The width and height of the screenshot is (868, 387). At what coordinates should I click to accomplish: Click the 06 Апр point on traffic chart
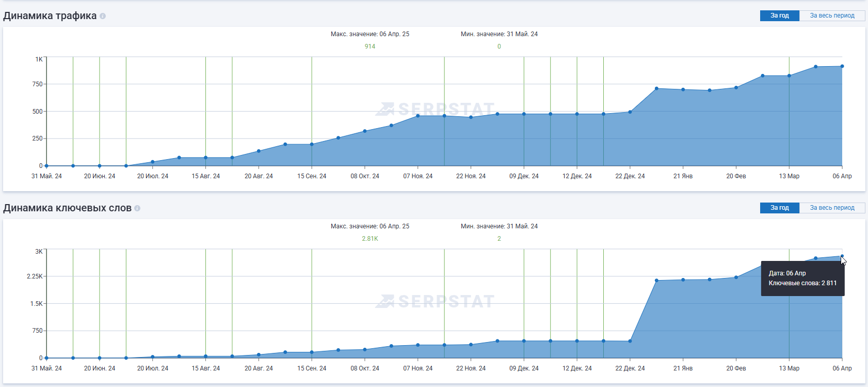click(x=842, y=66)
